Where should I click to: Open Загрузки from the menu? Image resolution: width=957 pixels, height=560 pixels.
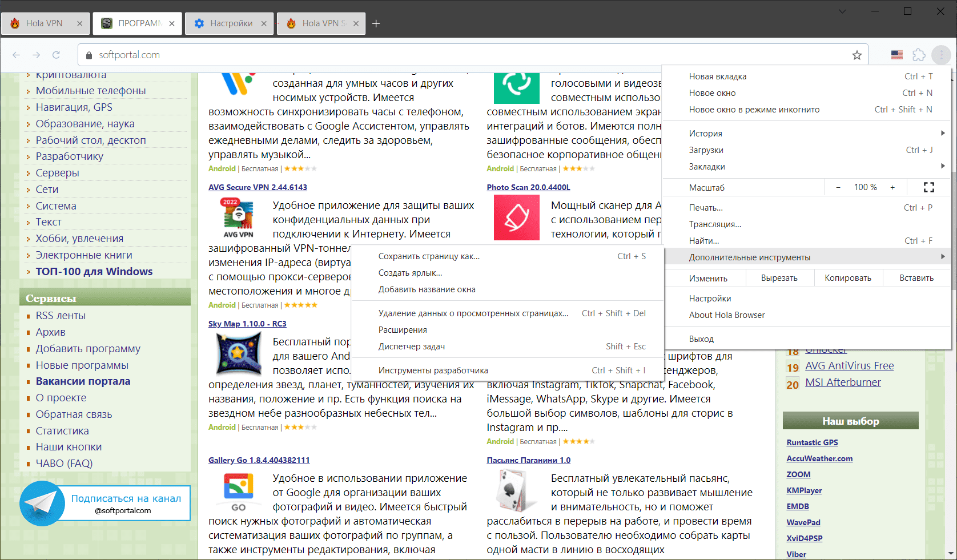[x=806, y=150]
